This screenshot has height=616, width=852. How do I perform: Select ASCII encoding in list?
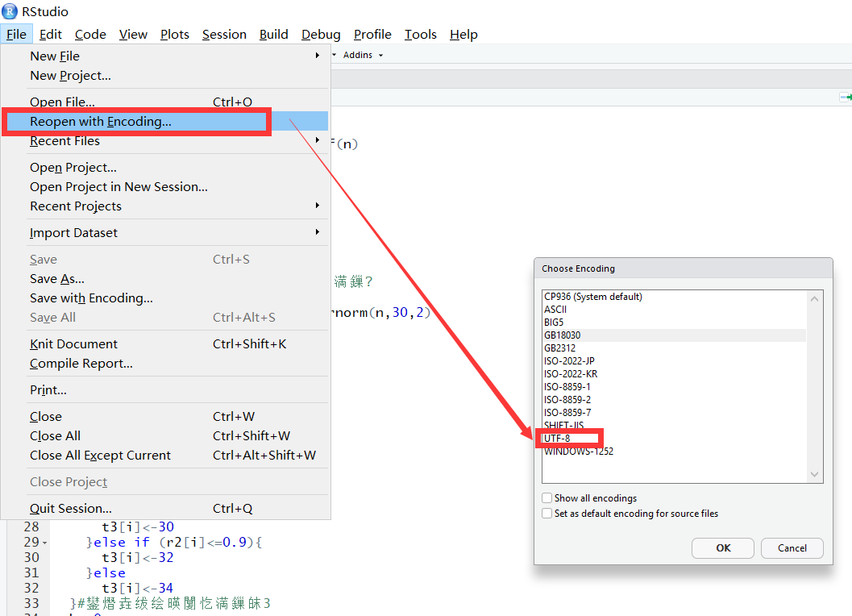click(674, 310)
